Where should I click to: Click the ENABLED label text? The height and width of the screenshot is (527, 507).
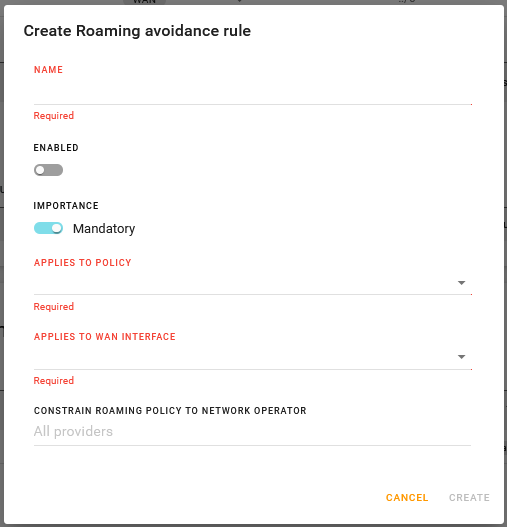click(56, 148)
